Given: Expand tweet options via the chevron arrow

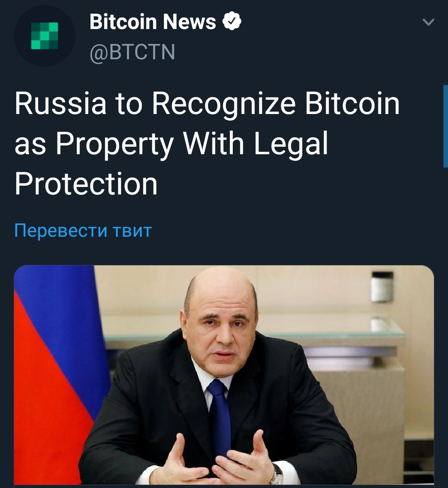Looking at the screenshot, I should [x=429, y=22].
